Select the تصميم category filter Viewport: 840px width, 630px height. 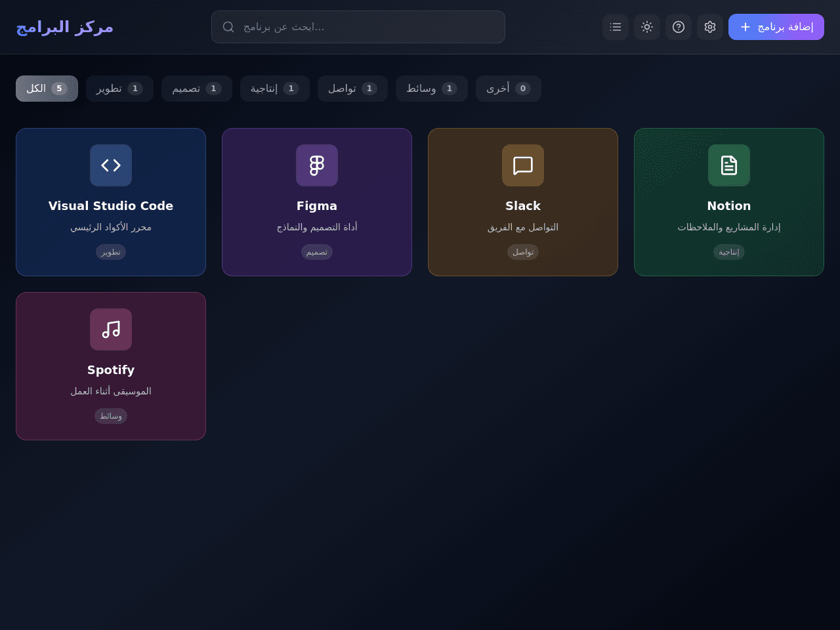pos(197,89)
